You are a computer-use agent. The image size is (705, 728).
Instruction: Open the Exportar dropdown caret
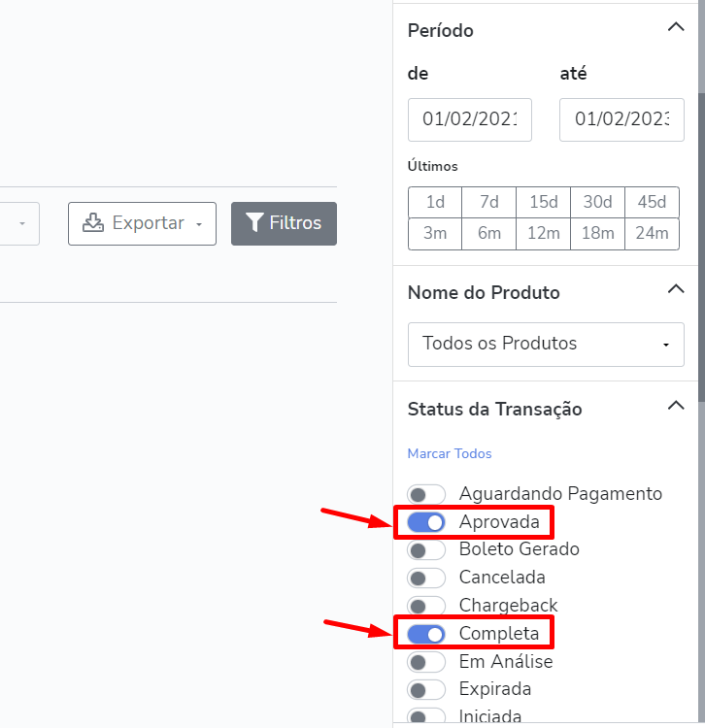point(199,224)
